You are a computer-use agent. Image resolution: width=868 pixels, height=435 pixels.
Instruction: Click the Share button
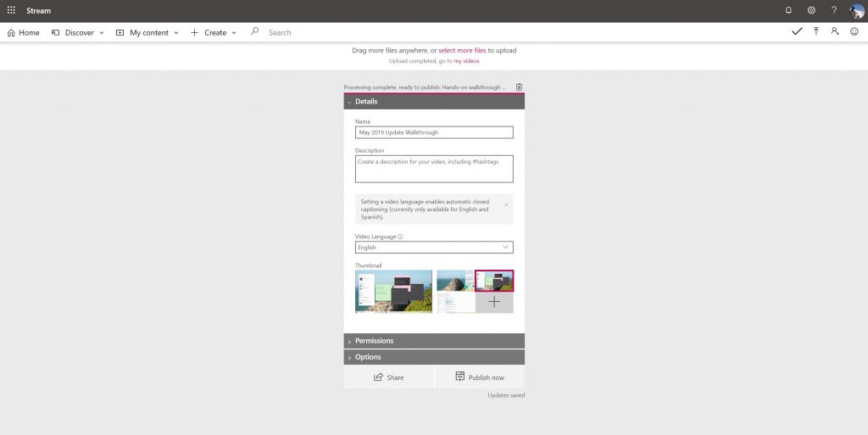pos(388,376)
